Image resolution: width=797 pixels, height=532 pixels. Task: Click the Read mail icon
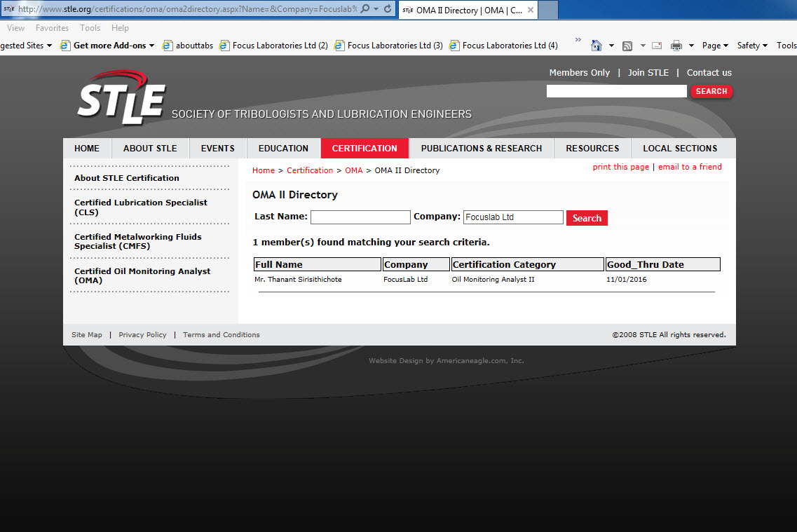point(657,46)
